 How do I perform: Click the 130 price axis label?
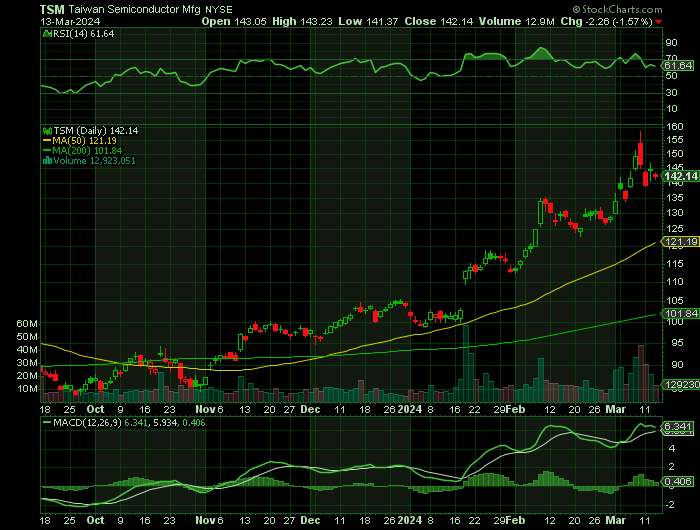[x=675, y=213]
